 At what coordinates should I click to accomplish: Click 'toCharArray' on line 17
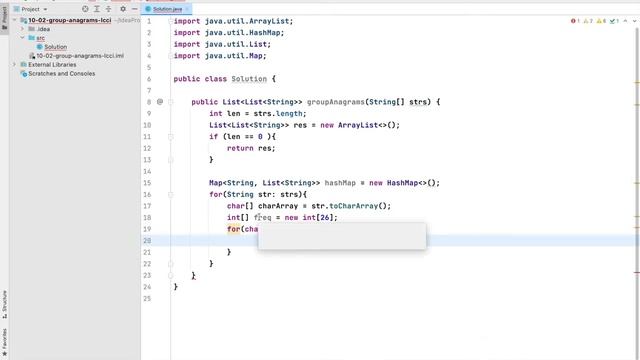click(354, 206)
